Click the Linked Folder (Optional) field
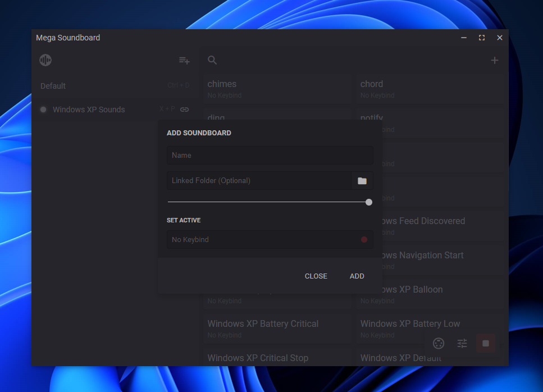 [x=259, y=181]
